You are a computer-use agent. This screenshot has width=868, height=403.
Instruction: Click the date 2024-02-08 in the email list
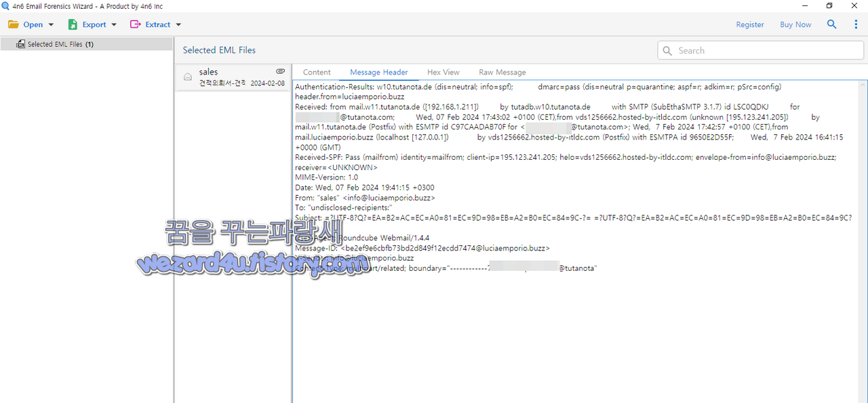pyautogui.click(x=268, y=83)
